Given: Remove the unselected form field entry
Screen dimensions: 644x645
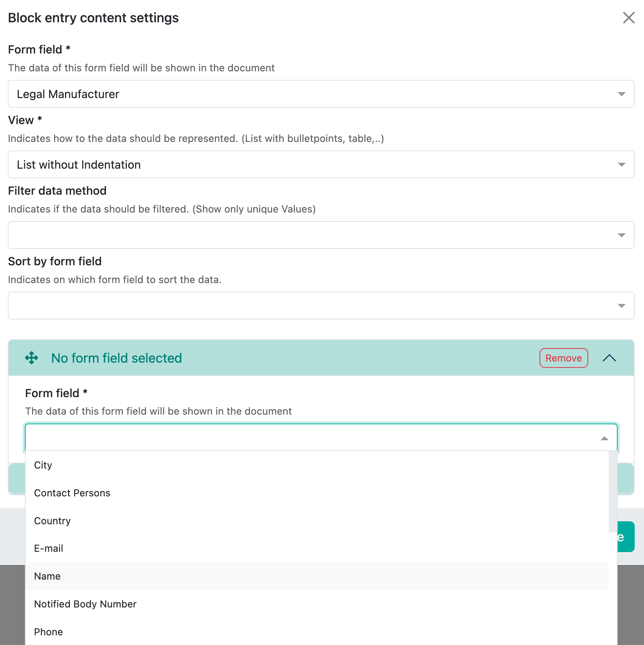Looking at the screenshot, I should (x=564, y=358).
